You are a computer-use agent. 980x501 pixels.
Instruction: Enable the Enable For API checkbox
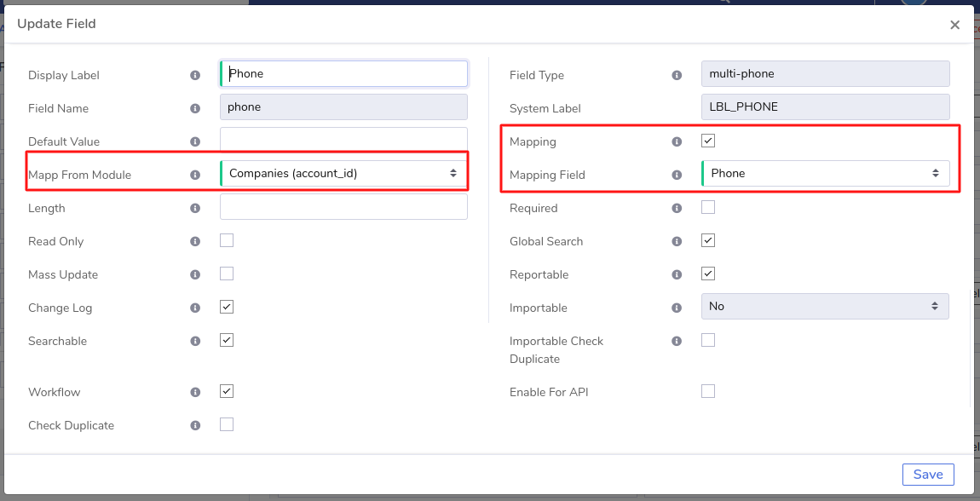pos(708,392)
